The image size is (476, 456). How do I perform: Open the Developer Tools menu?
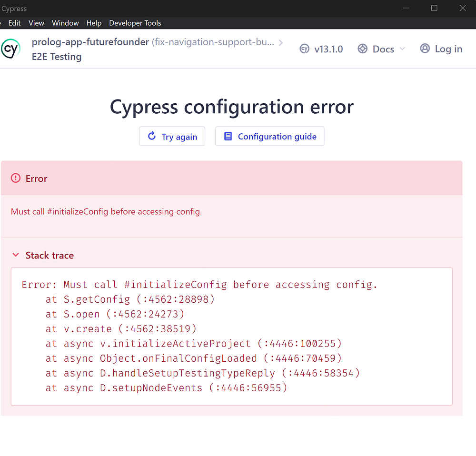[135, 23]
